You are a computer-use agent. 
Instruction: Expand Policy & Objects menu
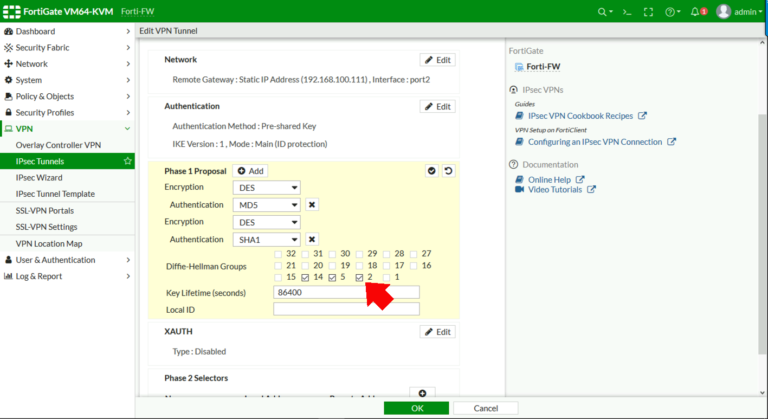[67, 96]
